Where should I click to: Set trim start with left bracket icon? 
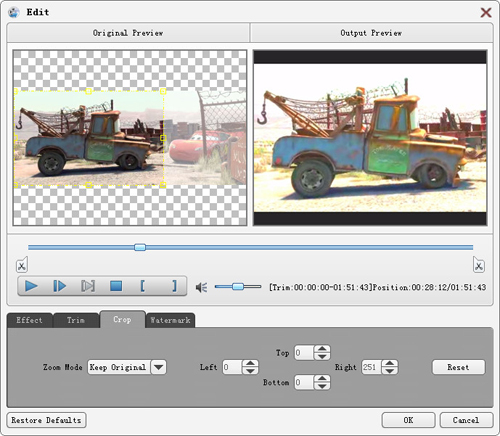(143, 286)
